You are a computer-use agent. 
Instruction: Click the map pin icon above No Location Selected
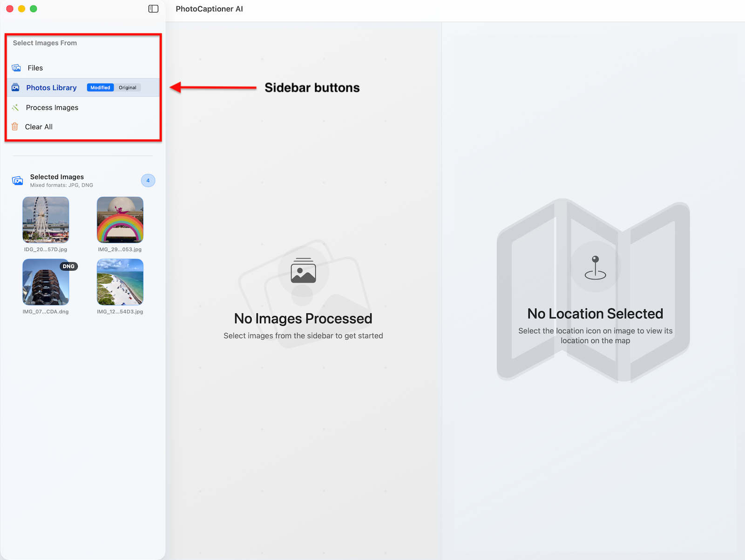point(595,267)
